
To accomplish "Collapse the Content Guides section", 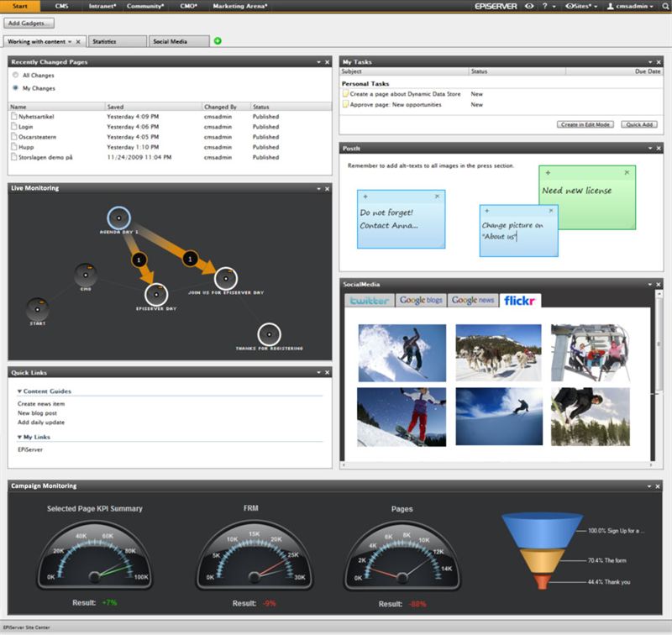I will pyautogui.click(x=19, y=391).
